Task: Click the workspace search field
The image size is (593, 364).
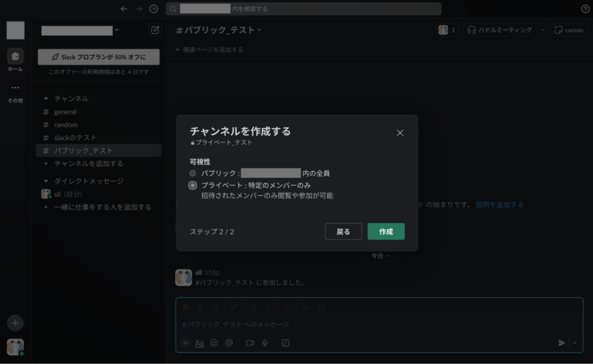Action: pos(303,9)
